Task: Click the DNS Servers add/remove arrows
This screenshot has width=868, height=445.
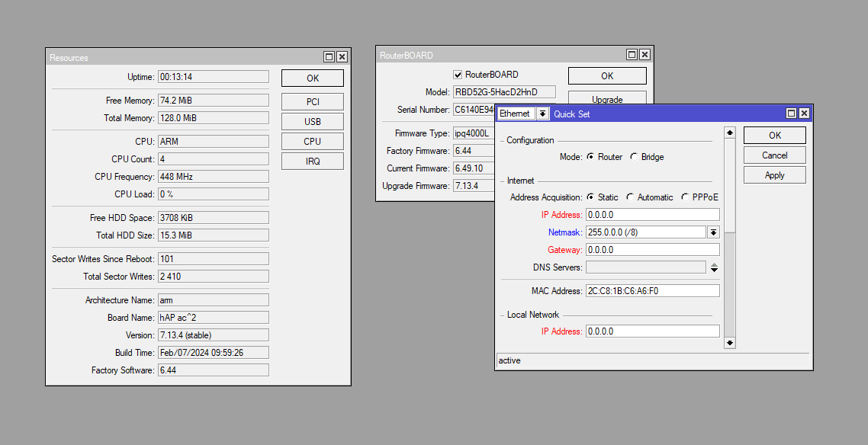Action: [714, 267]
